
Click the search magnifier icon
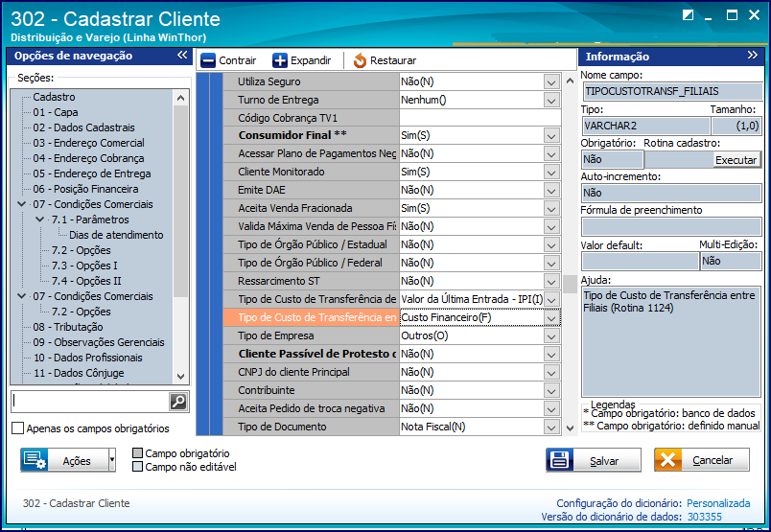(x=178, y=402)
